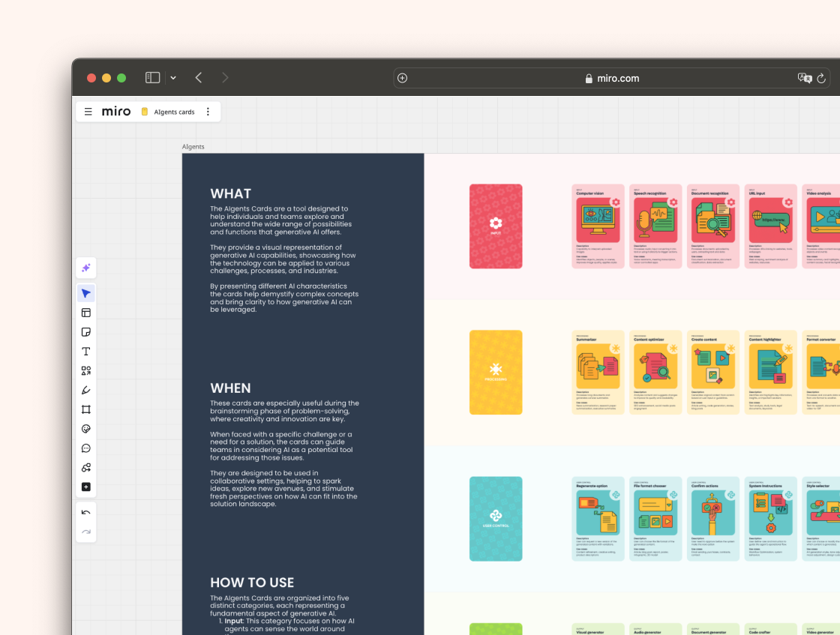Select the Content highlighter card
The image size is (840, 635).
pos(771,372)
